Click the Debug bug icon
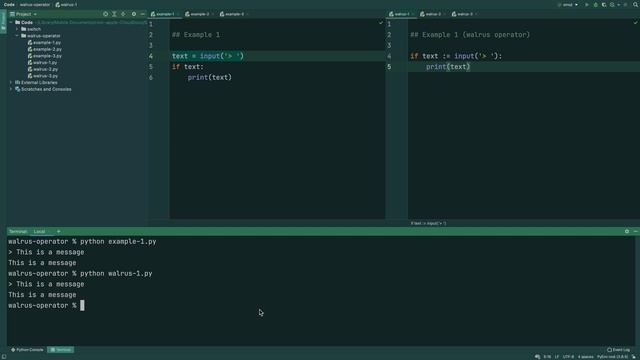Viewport: 640px width, 360px height. pos(596,4)
